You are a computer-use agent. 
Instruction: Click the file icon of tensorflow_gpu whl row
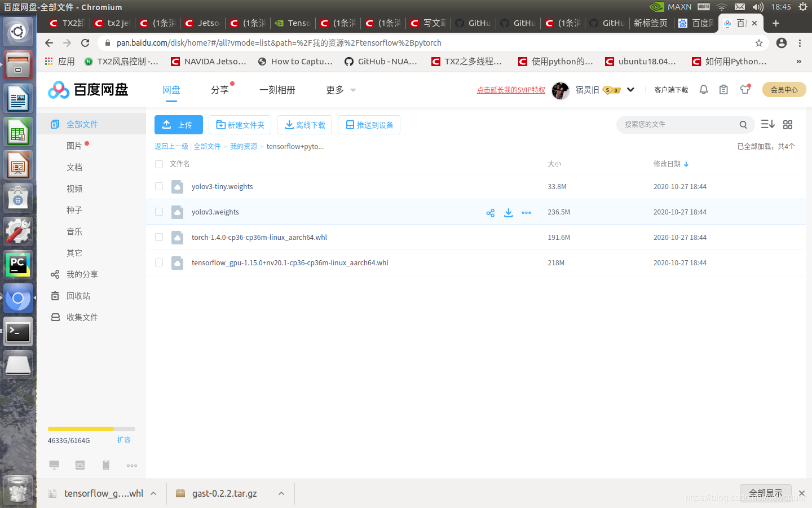coord(177,262)
